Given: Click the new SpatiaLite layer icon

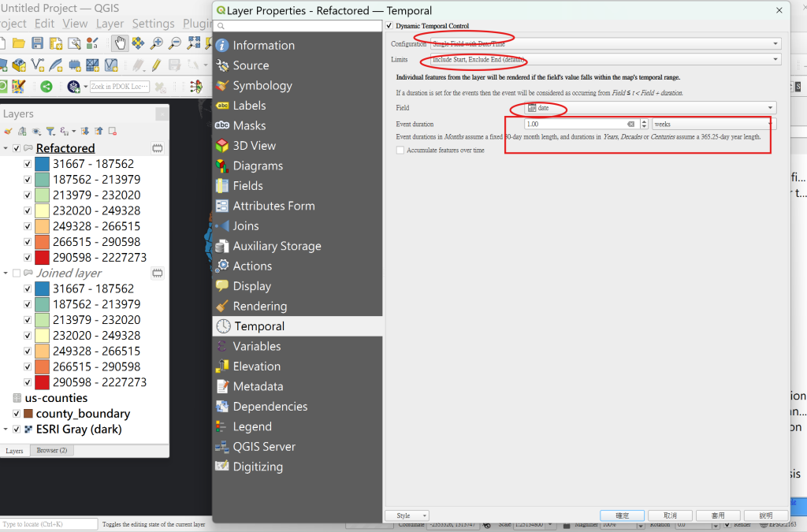Looking at the screenshot, I should (x=56, y=65).
